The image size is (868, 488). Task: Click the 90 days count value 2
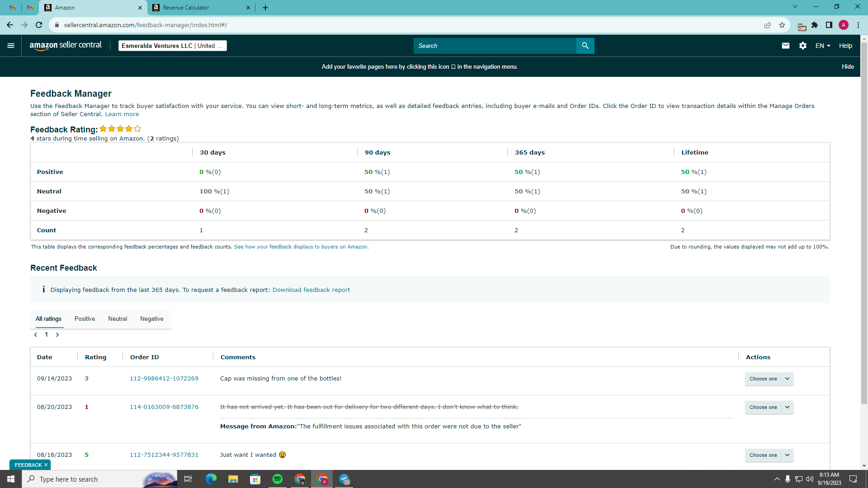pos(366,230)
